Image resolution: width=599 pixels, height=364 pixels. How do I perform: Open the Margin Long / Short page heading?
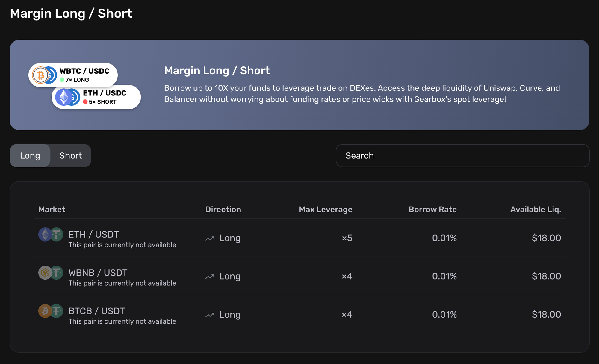coord(71,13)
